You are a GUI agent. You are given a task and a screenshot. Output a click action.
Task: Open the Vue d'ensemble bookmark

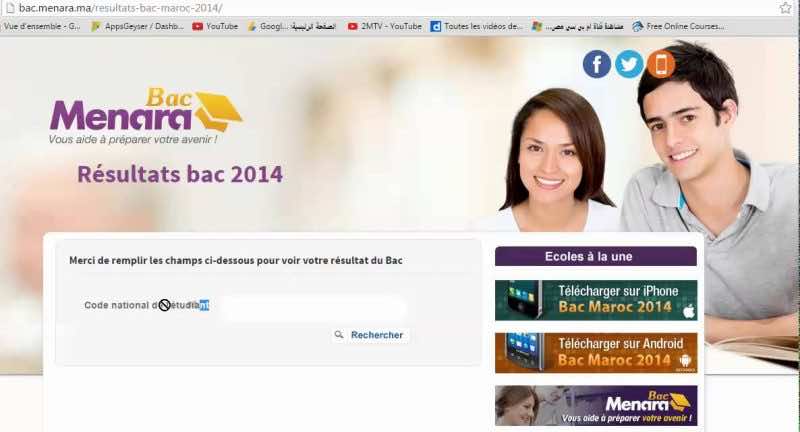[x=41, y=27]
